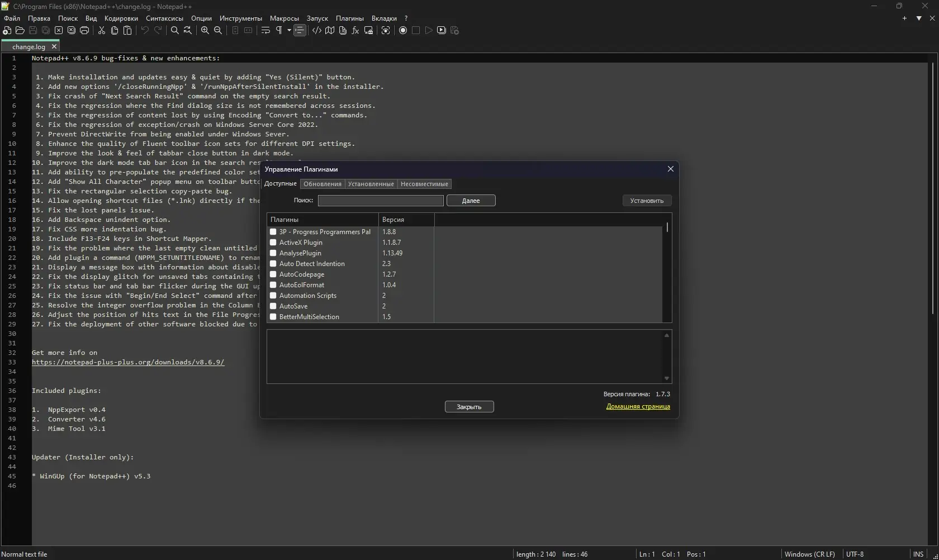Image resolution: width=939 pixels, height=560 pixels.
Task: Click the Start Recording macro icon
Action: point(403,31)
